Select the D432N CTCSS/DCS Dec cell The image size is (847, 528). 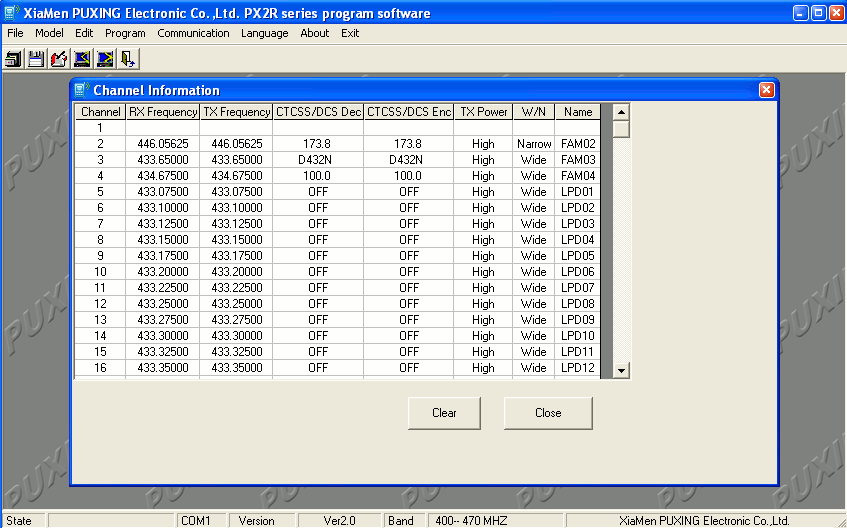(x=318, y=160)
